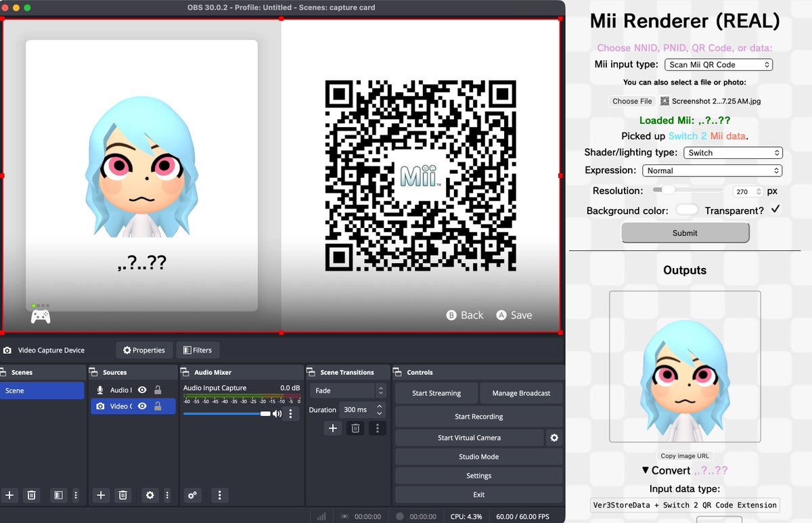812x523 pixels.
Task: Delete the selected source with the Sources trash icon
Action: [x=122, y=495]
